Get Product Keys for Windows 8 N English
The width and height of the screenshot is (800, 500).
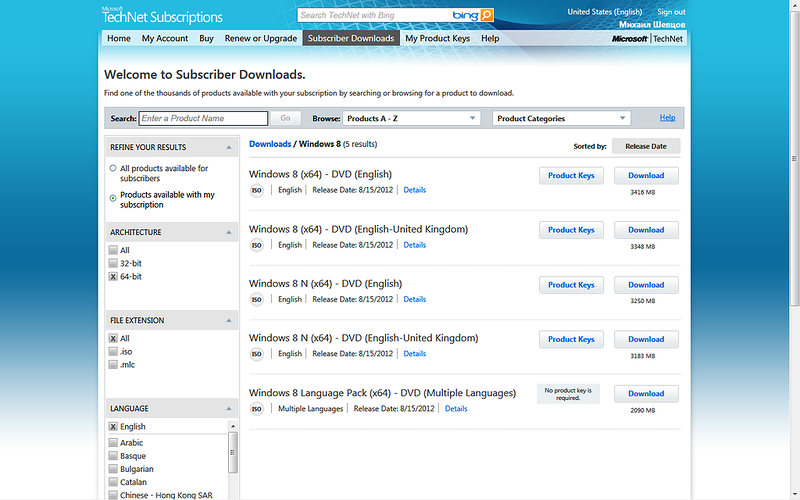pyautogui.click(x=571, y=285)
